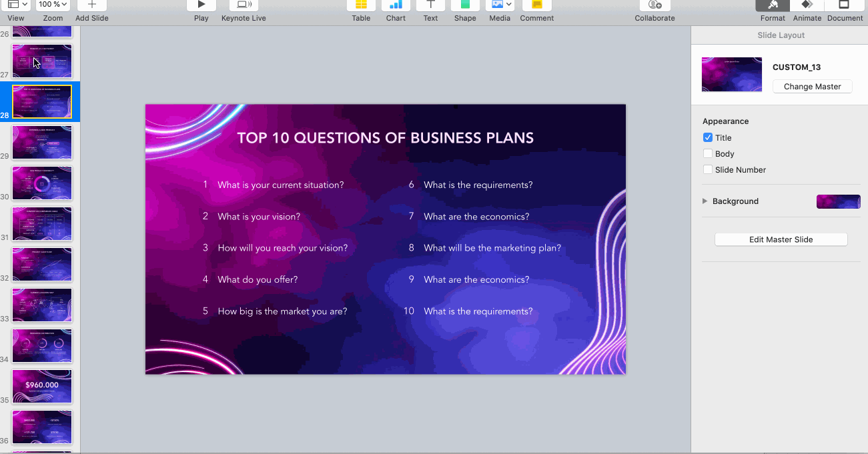Open the View dropdown menu
This screenshot has width=868, height=454.
17,5
